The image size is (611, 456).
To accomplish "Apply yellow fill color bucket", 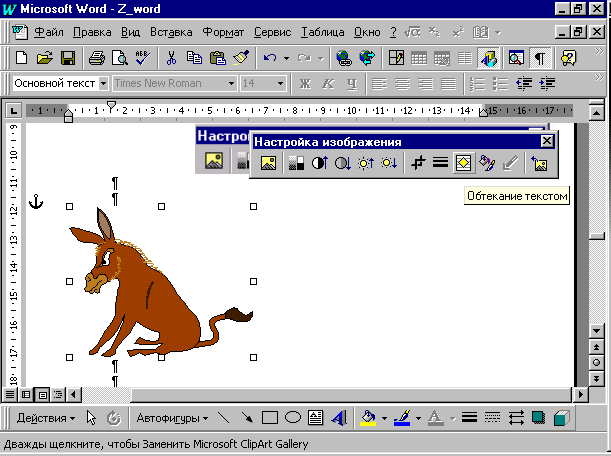I will (368, 419).
